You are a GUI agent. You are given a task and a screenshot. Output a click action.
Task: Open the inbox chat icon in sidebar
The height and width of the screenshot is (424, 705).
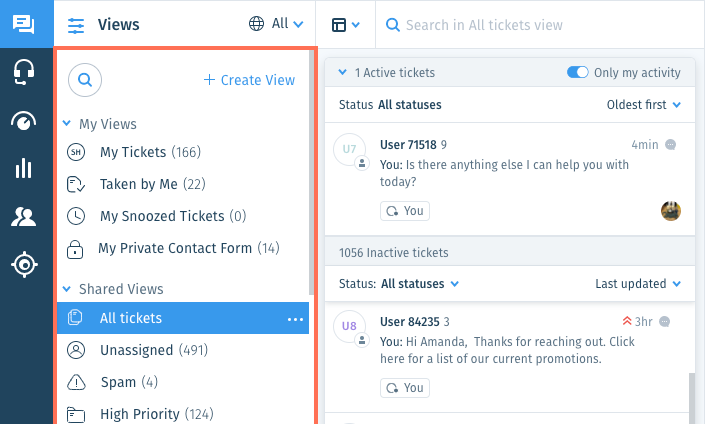pyautogui.click(x=24, y=24)
